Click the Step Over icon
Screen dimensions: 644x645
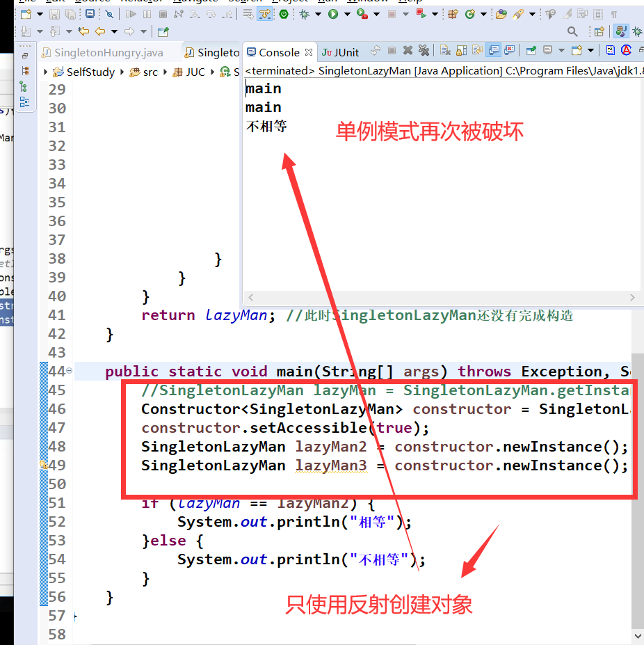click(x=211, y=15)
